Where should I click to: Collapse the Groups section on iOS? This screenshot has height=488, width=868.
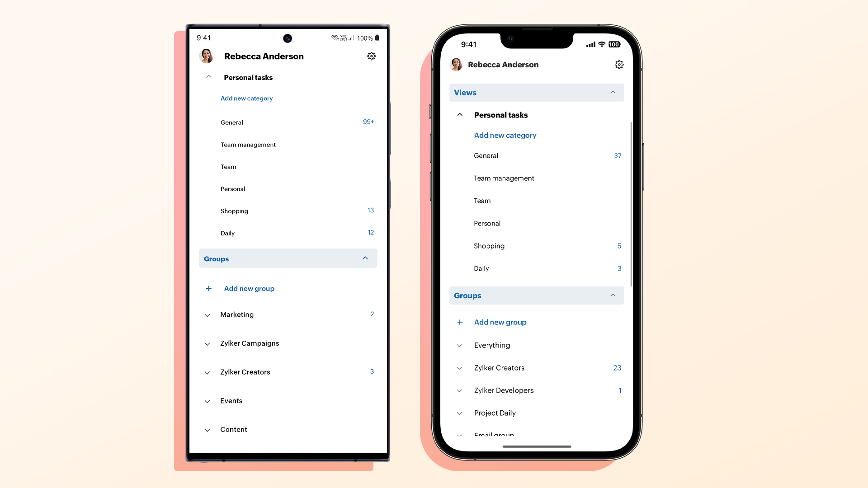tap(613, 295)
